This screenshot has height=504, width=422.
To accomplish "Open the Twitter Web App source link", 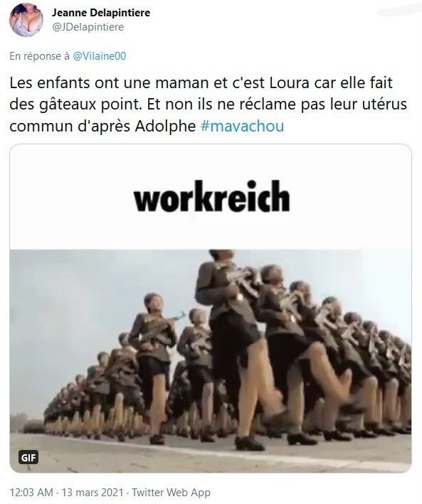I will tap(172, 492).
